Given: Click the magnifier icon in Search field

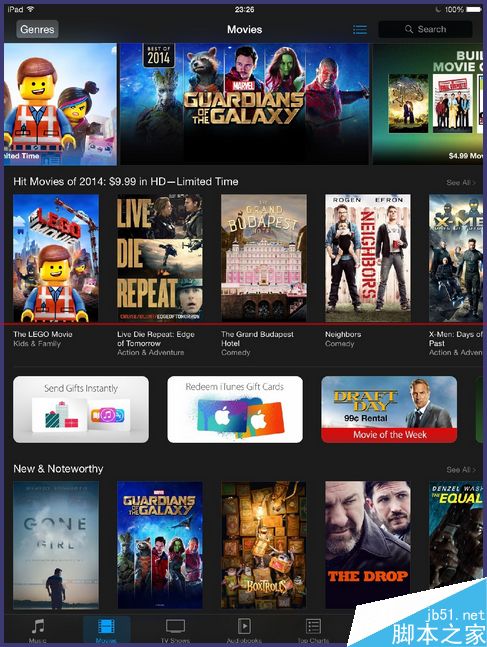Looking at the screenshot, I should 409,29.
